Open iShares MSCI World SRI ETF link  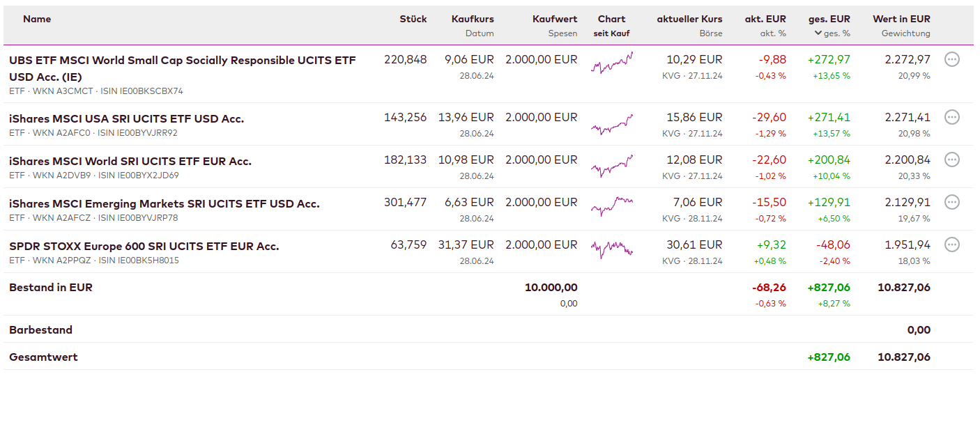pyautogui.click(x=130, y=162)
